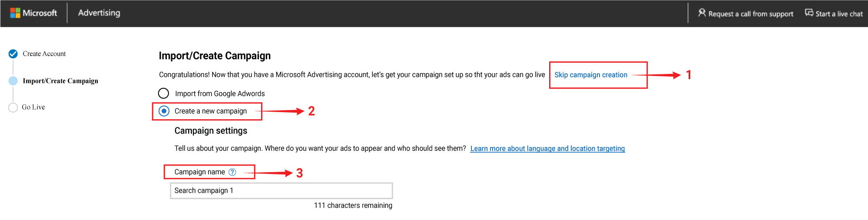Viewport: 868px width, 220px height.
Task: Click the Campaign name help question icon
Action: pyautogui.click(x=232, y=172)
